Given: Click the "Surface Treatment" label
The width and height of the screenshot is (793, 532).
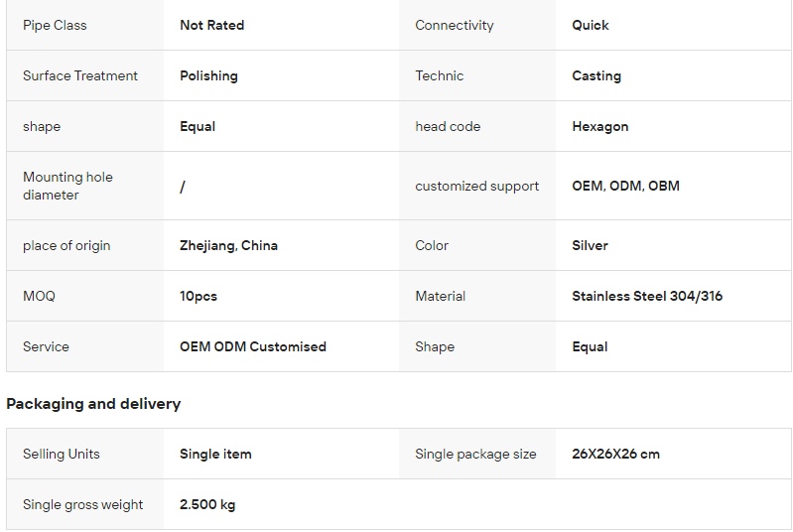Looking at the screenshot, I should (x=80, y=75).
